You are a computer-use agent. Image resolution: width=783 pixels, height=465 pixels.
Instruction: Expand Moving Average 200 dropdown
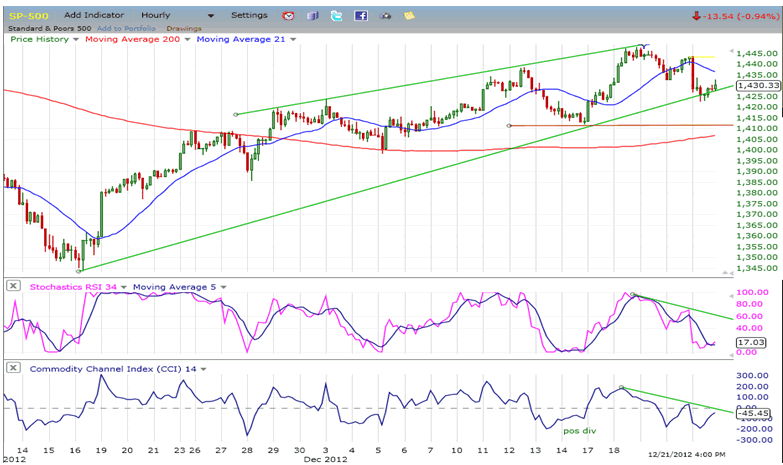click(187, 39)
